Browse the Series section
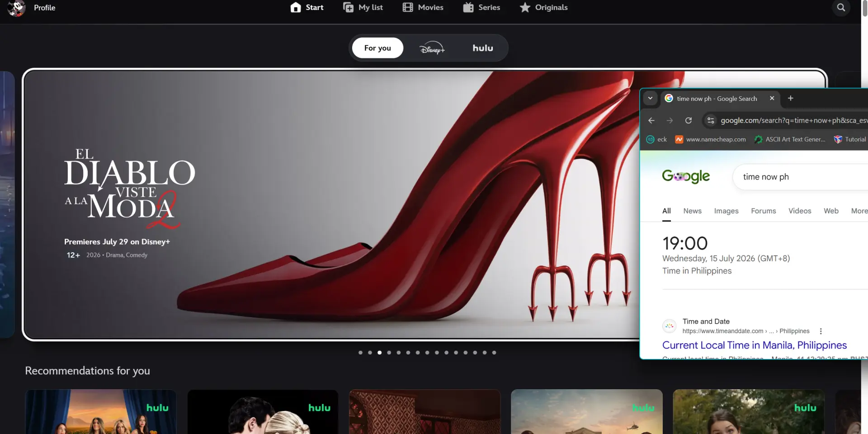 point(481,8)
